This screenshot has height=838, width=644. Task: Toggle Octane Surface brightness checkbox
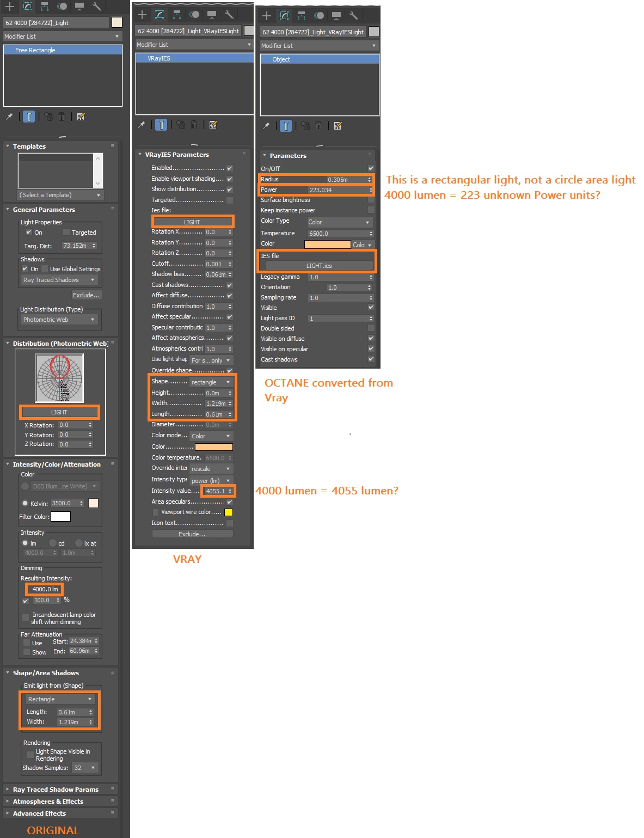371,200
